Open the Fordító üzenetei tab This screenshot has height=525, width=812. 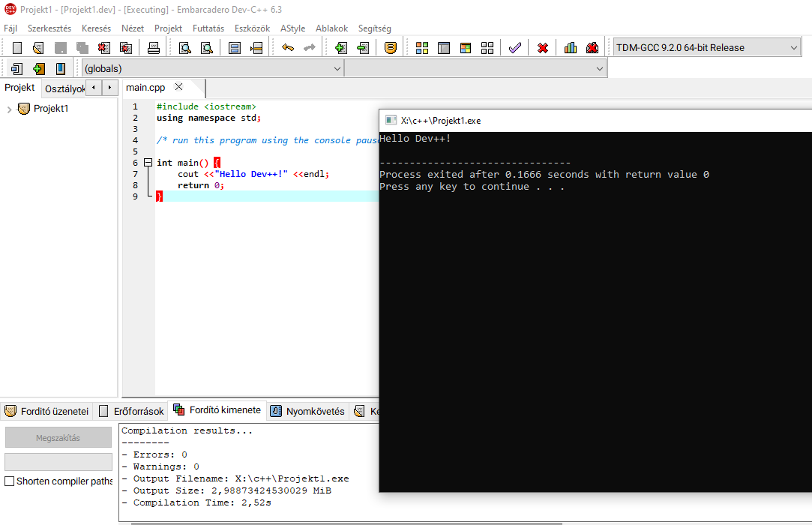(46, 412)
